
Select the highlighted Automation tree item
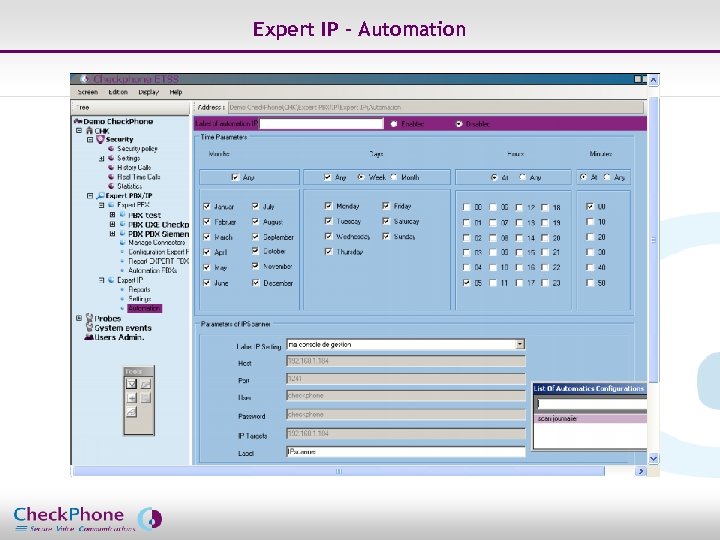144,309
